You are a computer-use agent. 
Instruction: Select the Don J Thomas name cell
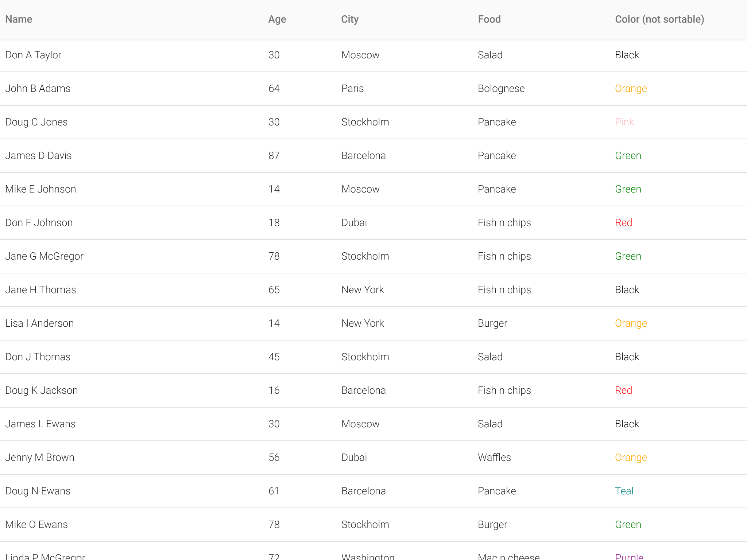(x=38, y=357)
